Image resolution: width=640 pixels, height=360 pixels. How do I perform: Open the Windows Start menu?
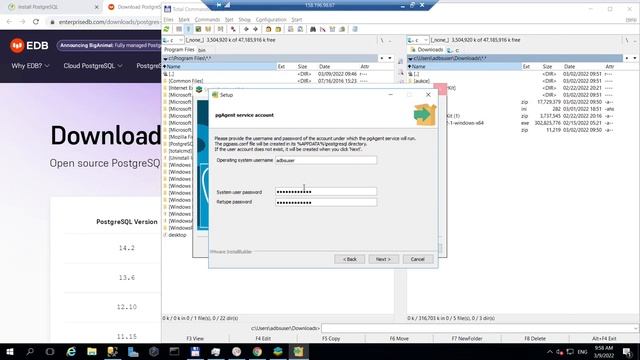pos(10,351)
